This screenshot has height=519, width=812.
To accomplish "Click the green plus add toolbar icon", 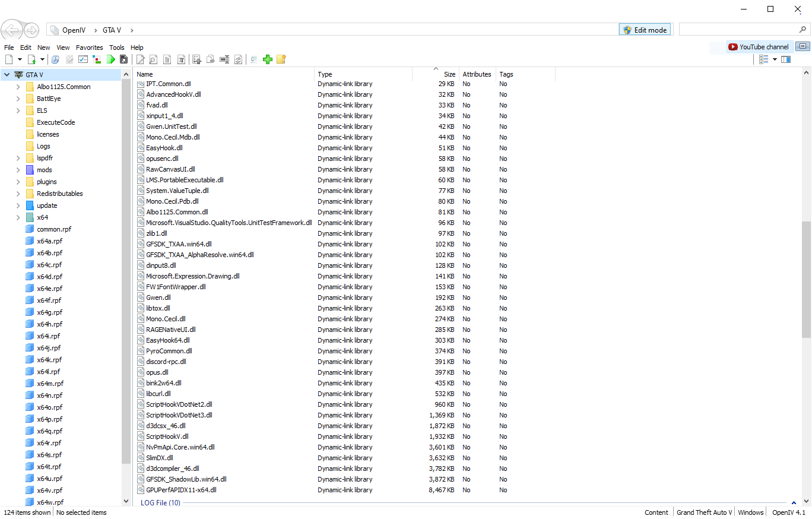I will (268, 59).
